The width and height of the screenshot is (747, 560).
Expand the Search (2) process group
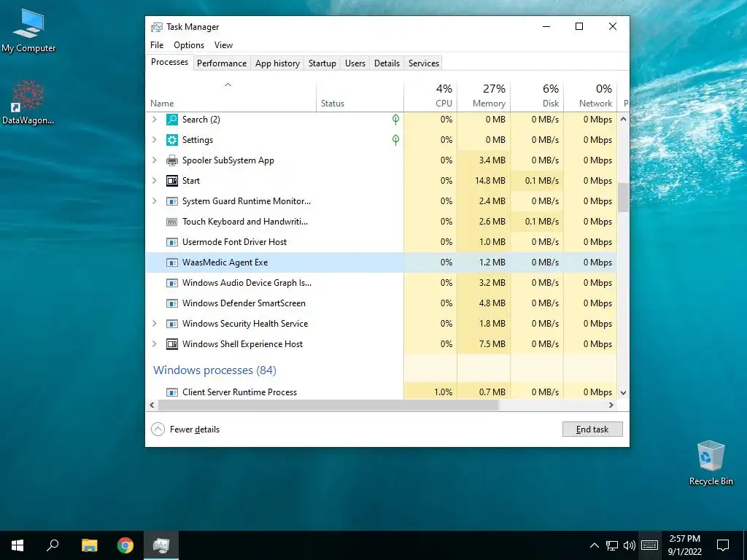pos(155,120)
